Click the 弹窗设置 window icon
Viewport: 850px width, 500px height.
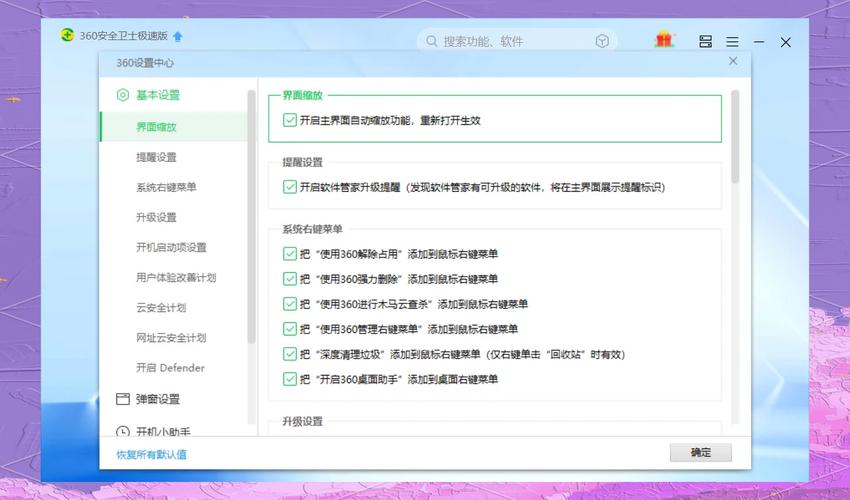coord(123,399)
